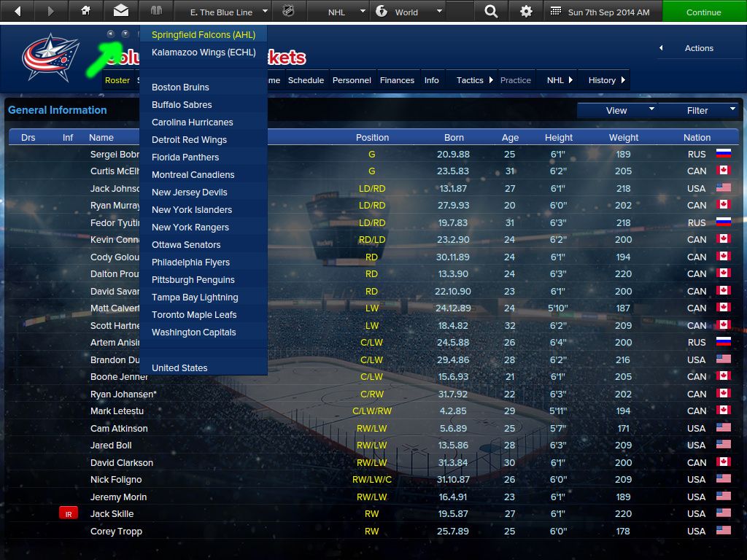Expand the History submenu arrow

(x=623, y=80)
